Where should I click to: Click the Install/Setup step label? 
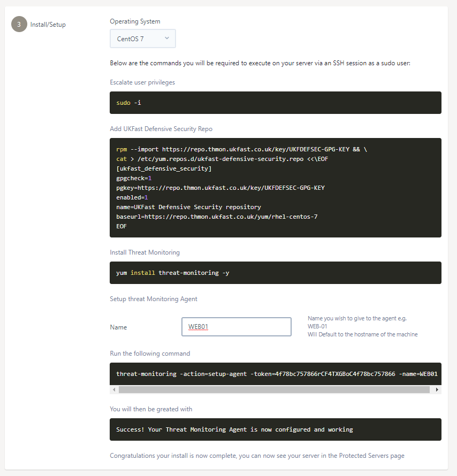click(x=47, y=24)
